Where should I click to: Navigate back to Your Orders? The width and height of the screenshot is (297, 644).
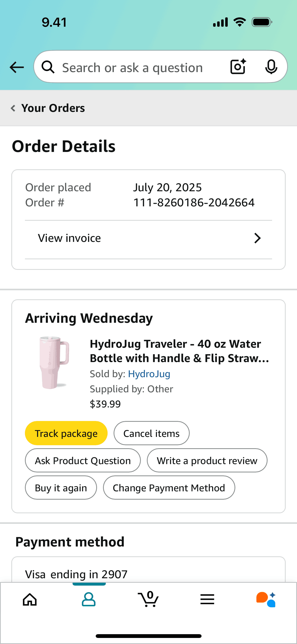[53, 108]
